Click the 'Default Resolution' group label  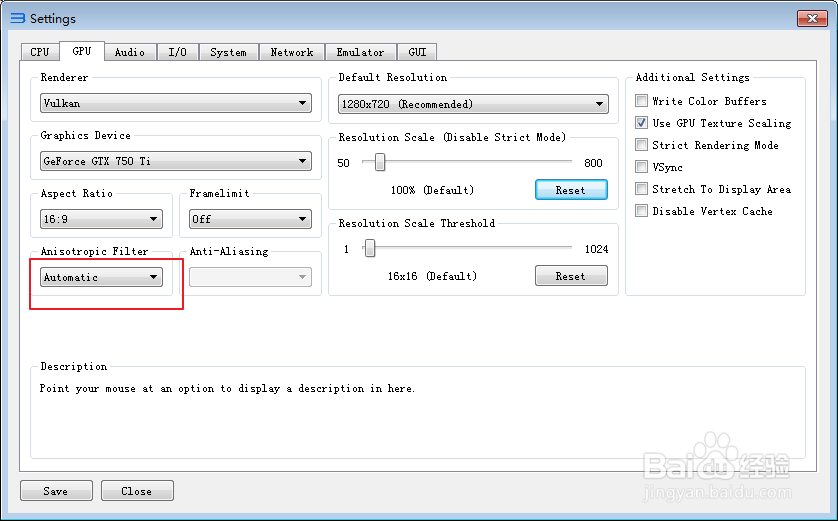coord(393,77)
